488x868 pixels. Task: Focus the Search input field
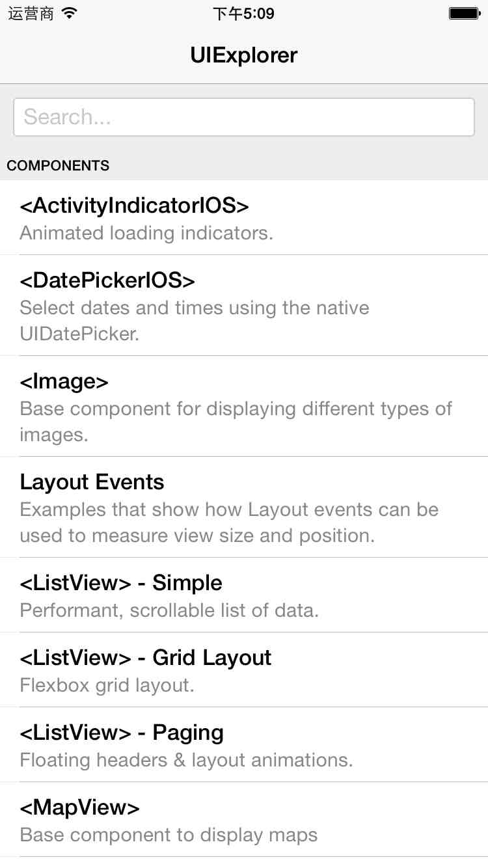click(x=244, y=117)
